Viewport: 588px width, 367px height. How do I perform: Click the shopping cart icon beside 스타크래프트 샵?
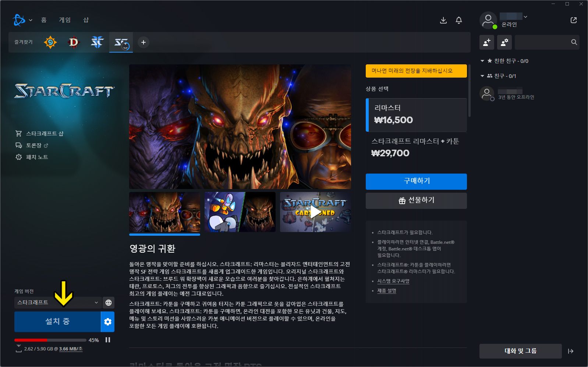click(x=19, y=133)
